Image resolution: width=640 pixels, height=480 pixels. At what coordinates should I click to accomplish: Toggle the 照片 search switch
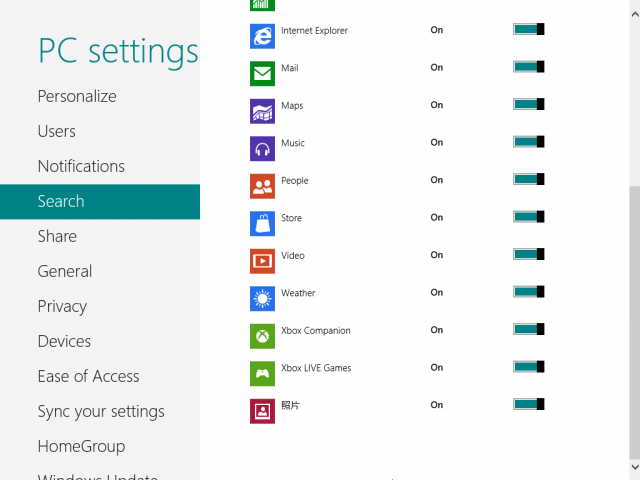529,404
